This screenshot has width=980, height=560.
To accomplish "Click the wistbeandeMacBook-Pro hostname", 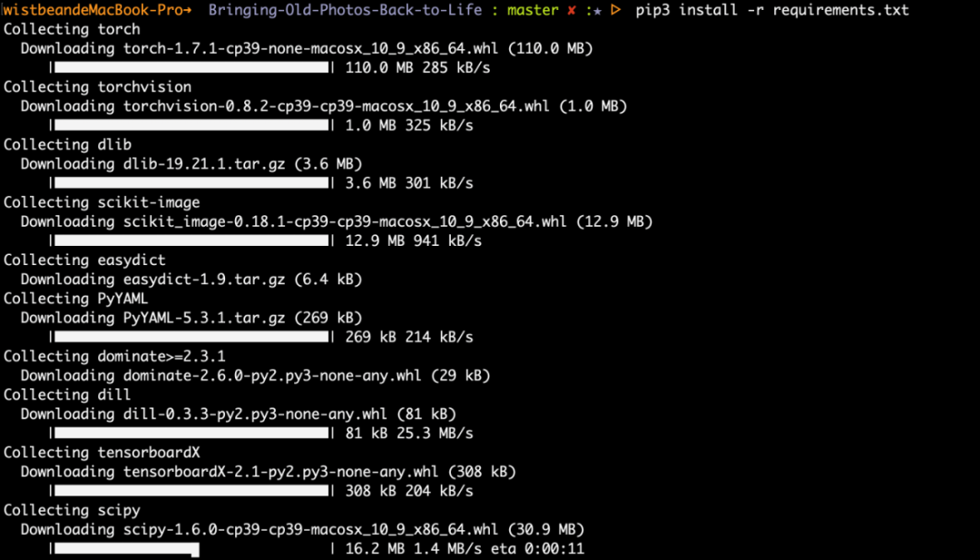I will click(x=93, y=10).
